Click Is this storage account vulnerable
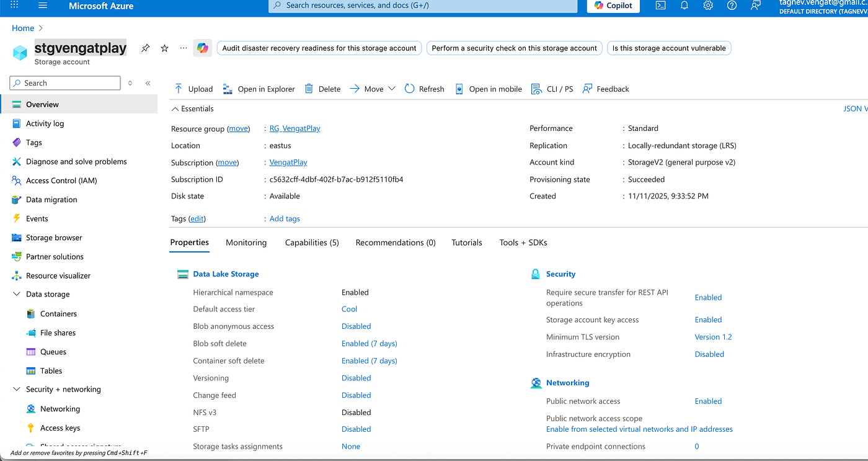Image resolution: width=868 pixels, height=461 pixels. pos(669,48)
